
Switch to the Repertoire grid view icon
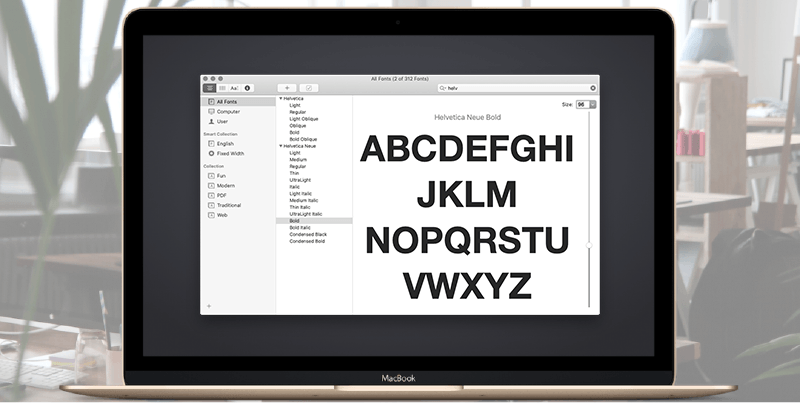[x=222, y=88]
